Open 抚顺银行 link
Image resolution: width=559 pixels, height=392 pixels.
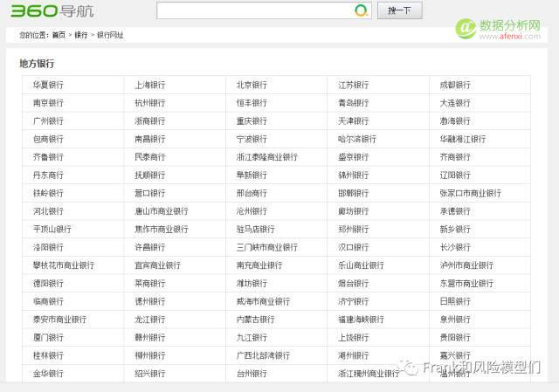click(150, 175)
